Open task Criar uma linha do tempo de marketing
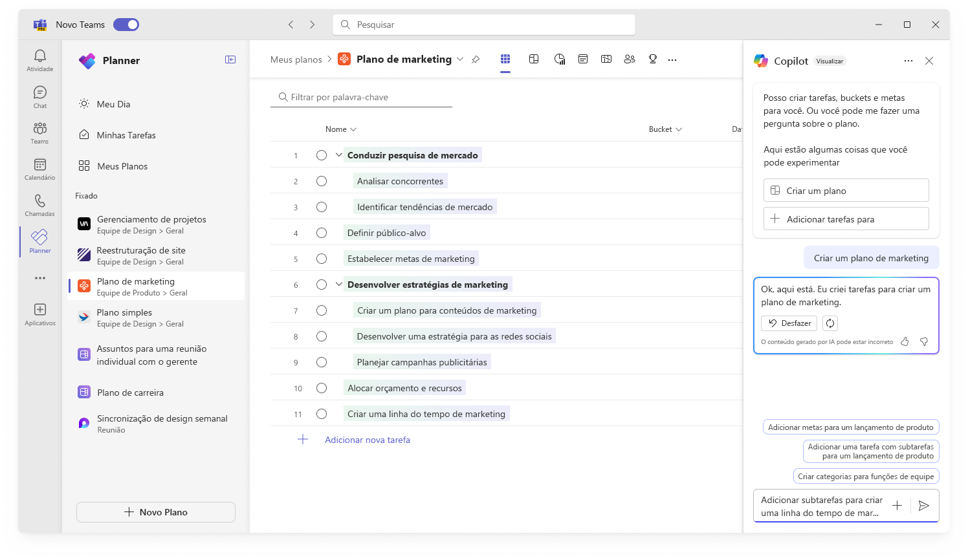This screenshot has width=968, height=560. click(x=426, y=414)
